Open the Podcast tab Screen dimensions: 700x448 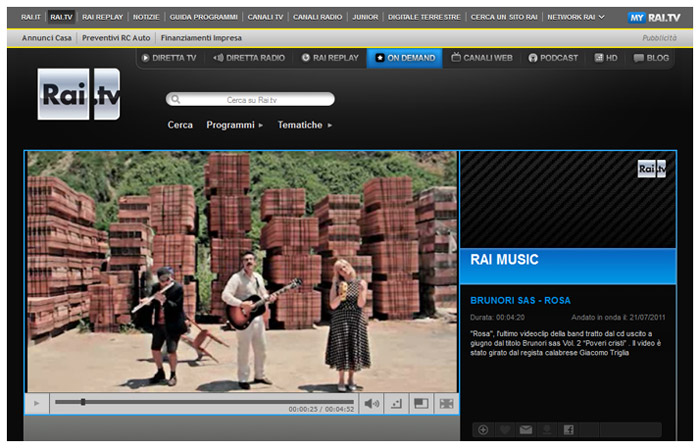tap(553, 58)
